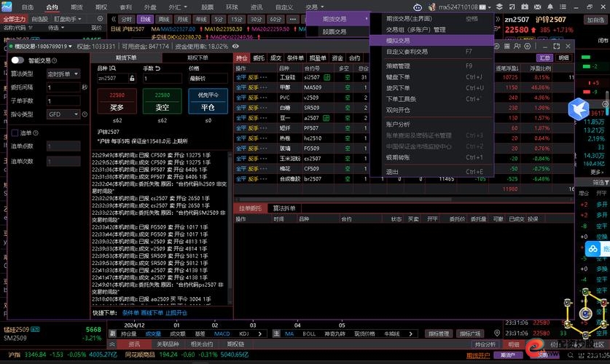Click the search icon next to 品种
Viewport: 610px width, 364px height.
tap(113, 68)
